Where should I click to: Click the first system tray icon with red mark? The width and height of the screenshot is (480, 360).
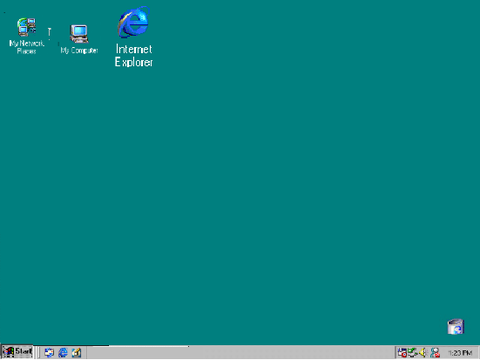[402, 352]
